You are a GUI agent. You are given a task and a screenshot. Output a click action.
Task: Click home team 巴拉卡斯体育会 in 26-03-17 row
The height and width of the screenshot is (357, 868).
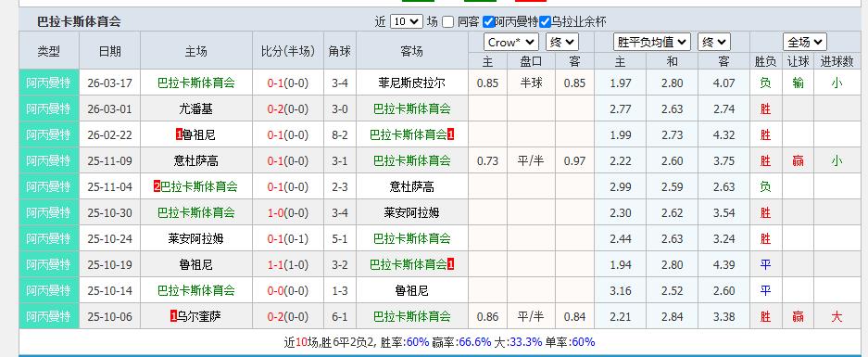(196, 83)
